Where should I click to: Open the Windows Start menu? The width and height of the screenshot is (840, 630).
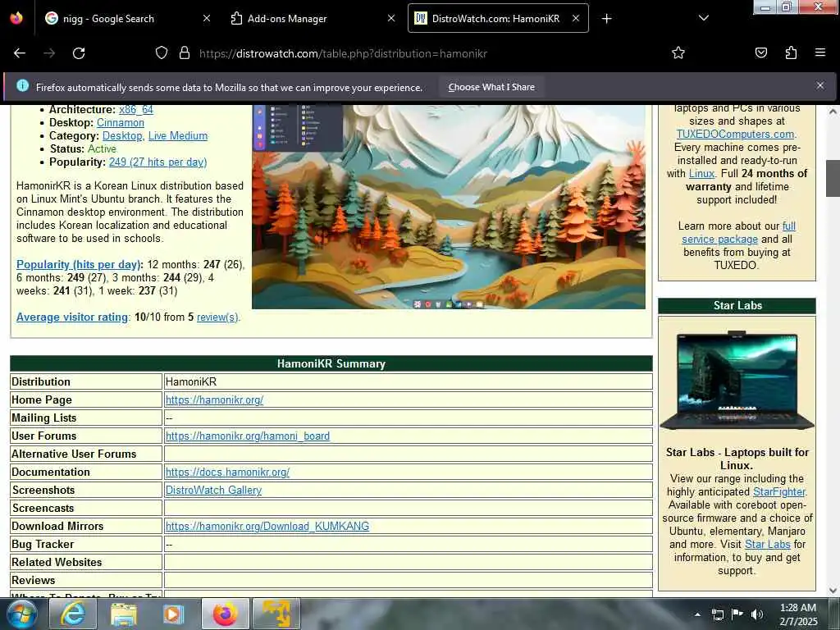[21, 614]
